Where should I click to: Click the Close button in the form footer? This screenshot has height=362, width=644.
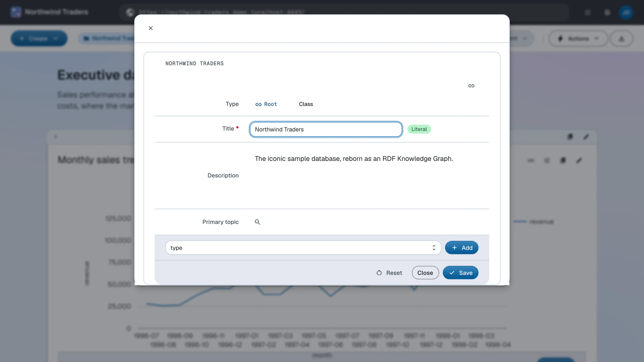pyautogui.click(x=425, y=273)
